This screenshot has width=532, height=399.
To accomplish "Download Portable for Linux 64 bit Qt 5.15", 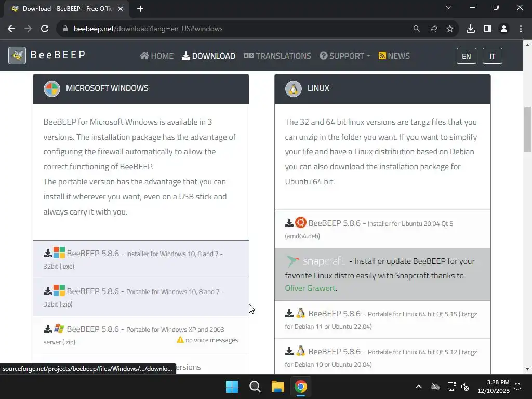I will tap(382, 320).
